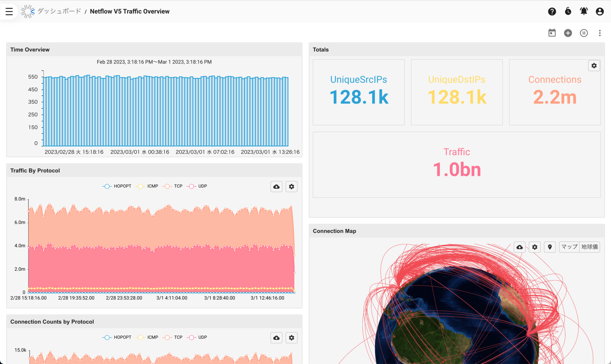611x364 pixels.
Task: Click the Connection Map panel header
Action: 457,231
